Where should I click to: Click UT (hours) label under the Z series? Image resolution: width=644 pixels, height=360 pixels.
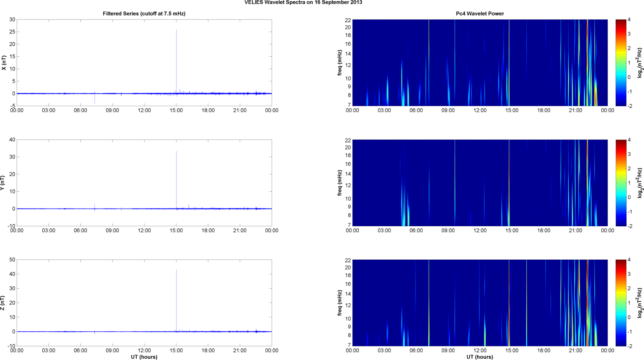coord(144,357)
